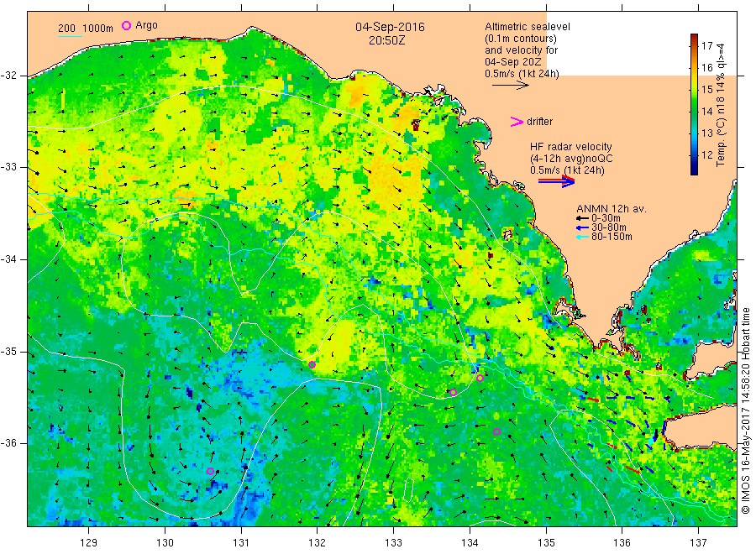Screen dimensions: 756x554
Task: Select Argo float marker near 130.6°E, 36.3°S
Action: (210, 471)
